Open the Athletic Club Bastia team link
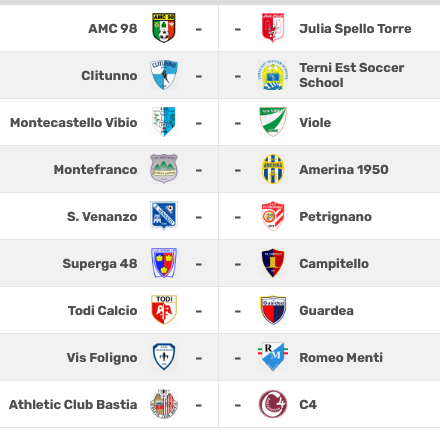Screen dimensions: 440x433 tap(73, 405)
